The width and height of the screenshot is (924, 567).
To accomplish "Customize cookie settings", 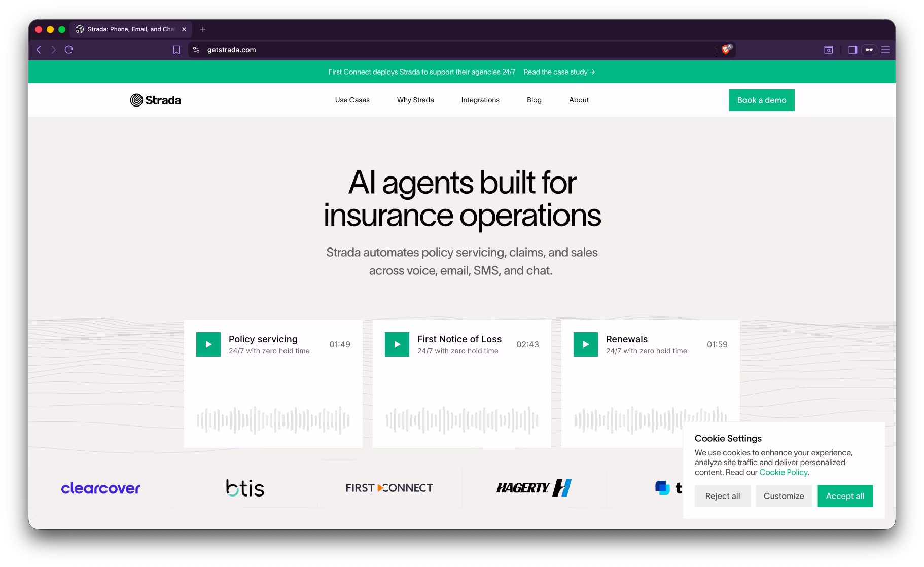I will click(x=784, y=496).
